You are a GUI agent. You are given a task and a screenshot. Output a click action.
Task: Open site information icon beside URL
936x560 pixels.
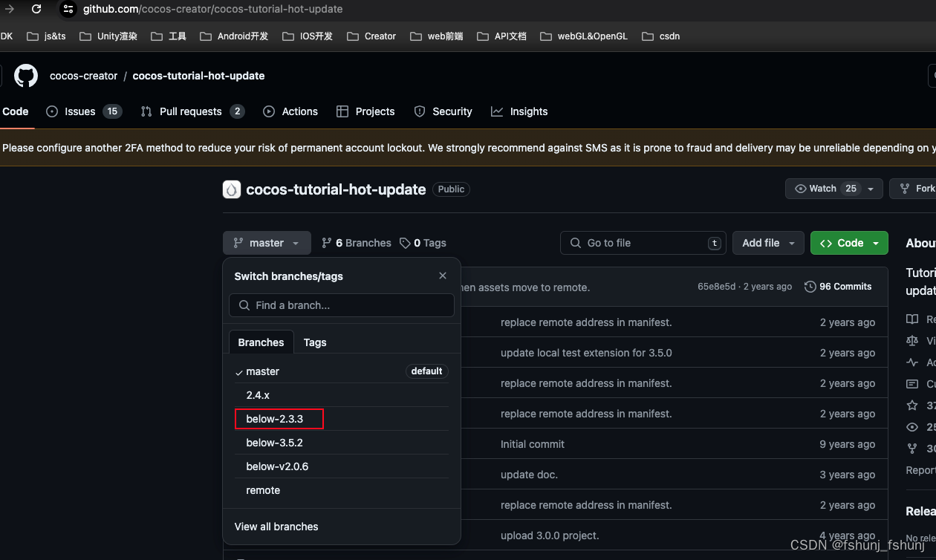click(x=68, y=9)
